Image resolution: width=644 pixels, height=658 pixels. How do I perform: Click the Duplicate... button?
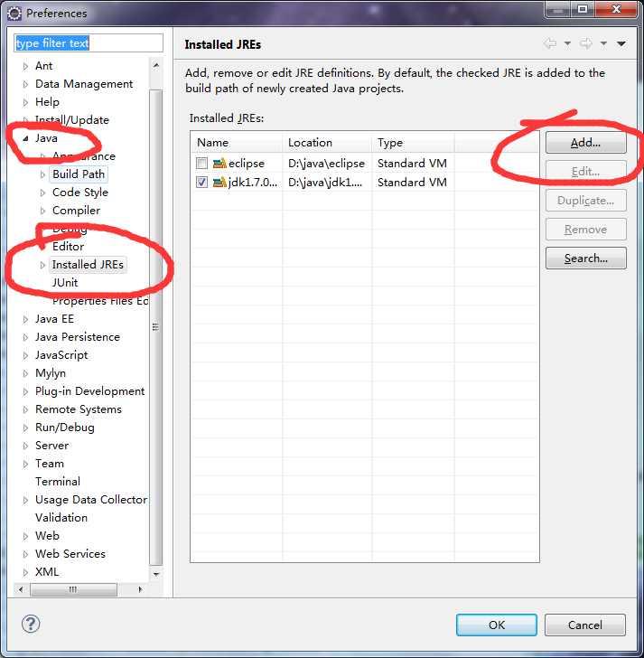coord(585,201)
